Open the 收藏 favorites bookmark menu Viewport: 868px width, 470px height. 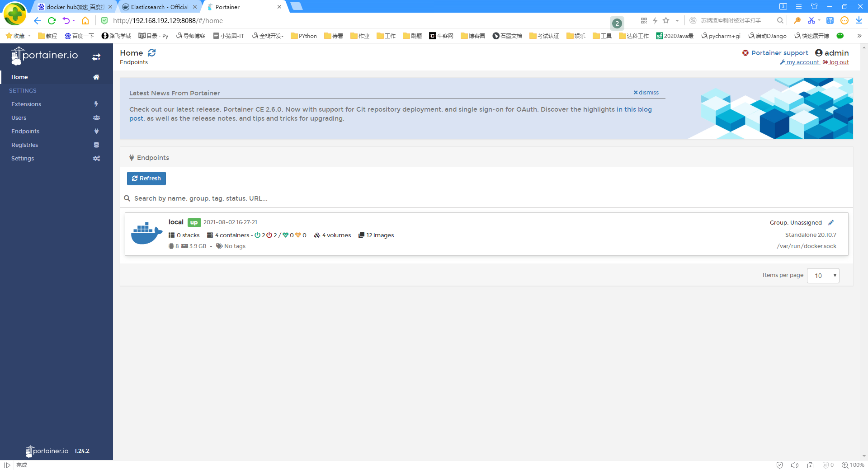[18, 36]
